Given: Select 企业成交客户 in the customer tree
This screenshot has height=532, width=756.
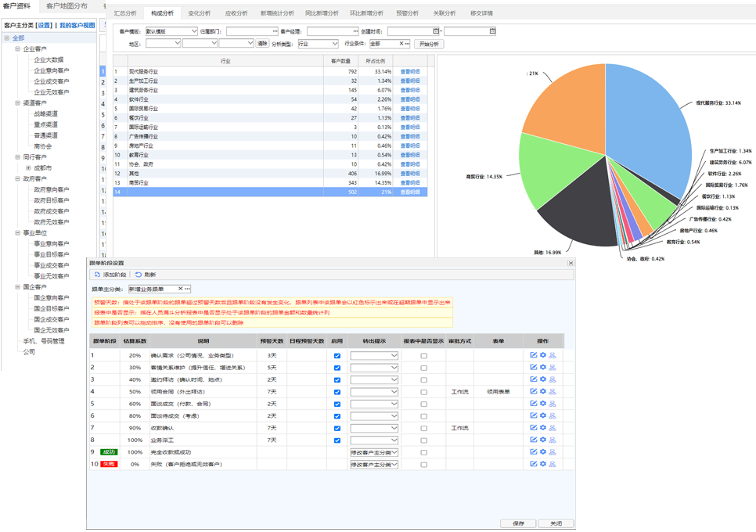Looking at the screenshot, I should tap(52, 81).
